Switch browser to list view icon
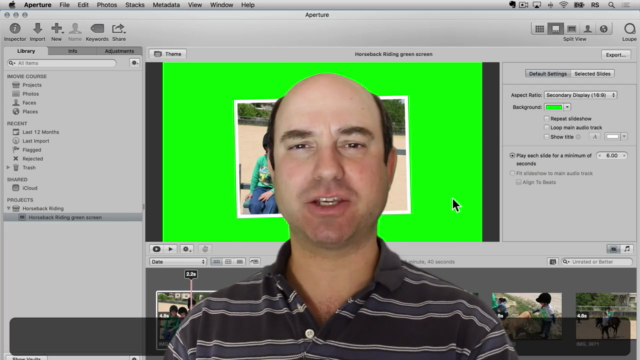Screen dimensions: 640x360 (x=240, y=262)
